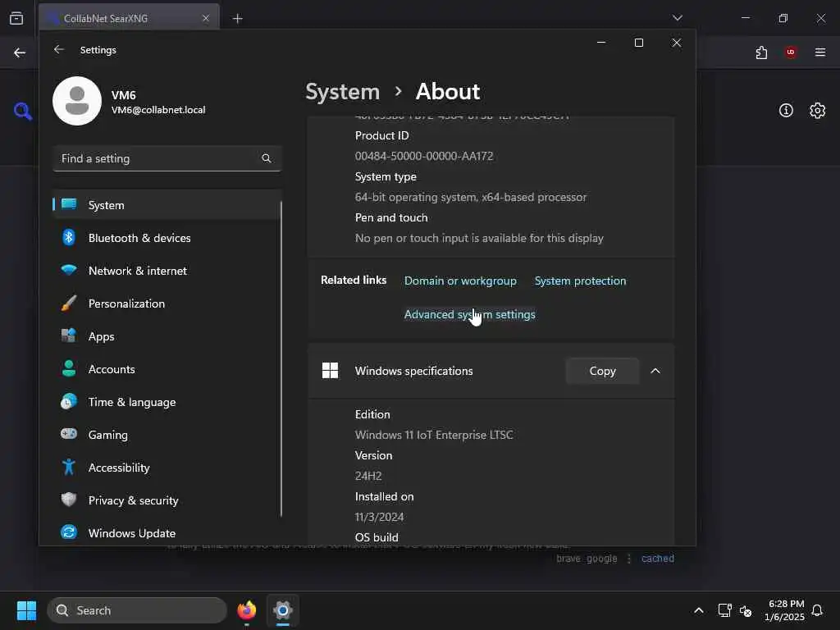
Task: Close the CollabNet SearXNG tab
Action: [206, 18]
